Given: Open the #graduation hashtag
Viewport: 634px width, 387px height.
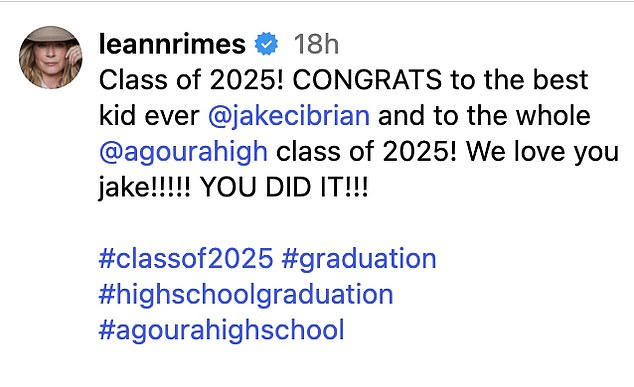Looking at the screenshot, I should (359, 259).
